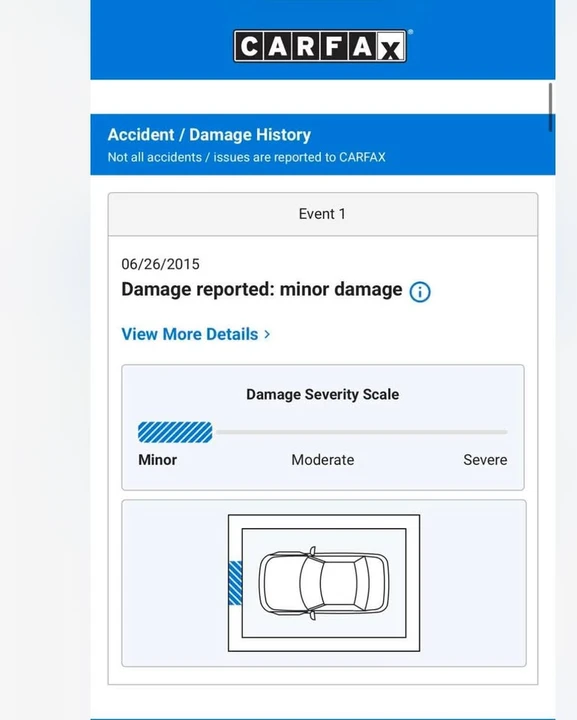Click the car's trunk area in the diagram
577x720 pixels.
pyautogui.click(x=378, y=583)
